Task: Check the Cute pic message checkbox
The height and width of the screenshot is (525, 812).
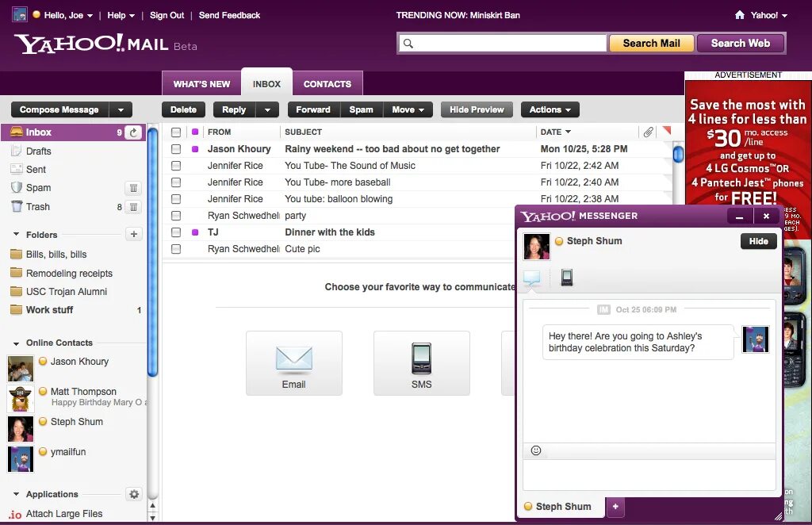Action: (176, 249)
